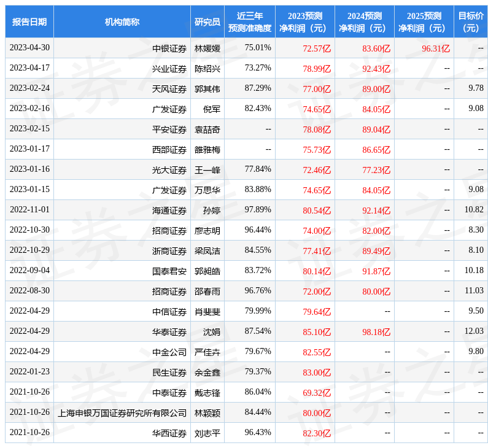Click the 78.99亿 profit value

coord(317,69)
